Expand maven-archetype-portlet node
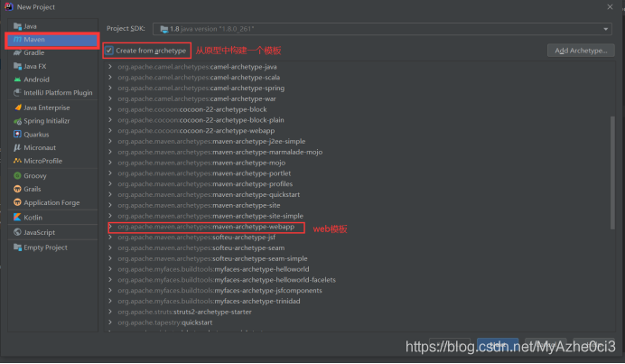625x364 pixels. 110,173
